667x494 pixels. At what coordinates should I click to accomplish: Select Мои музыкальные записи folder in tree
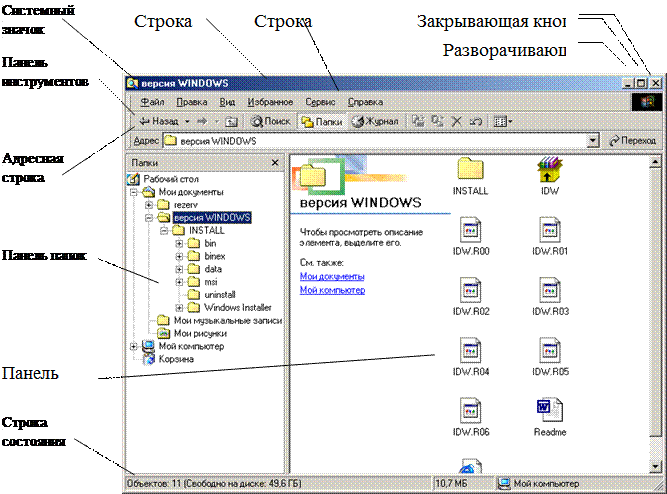coord(228,320)
